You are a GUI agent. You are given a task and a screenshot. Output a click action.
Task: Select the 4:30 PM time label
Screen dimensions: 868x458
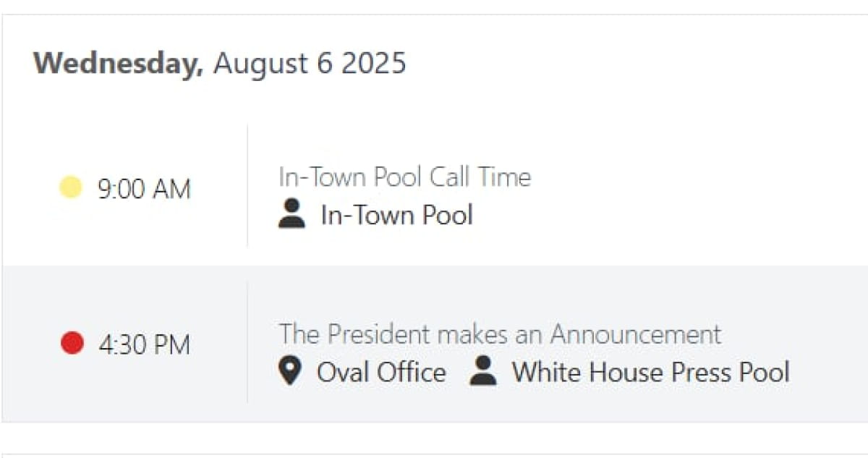tap(144, 344)
